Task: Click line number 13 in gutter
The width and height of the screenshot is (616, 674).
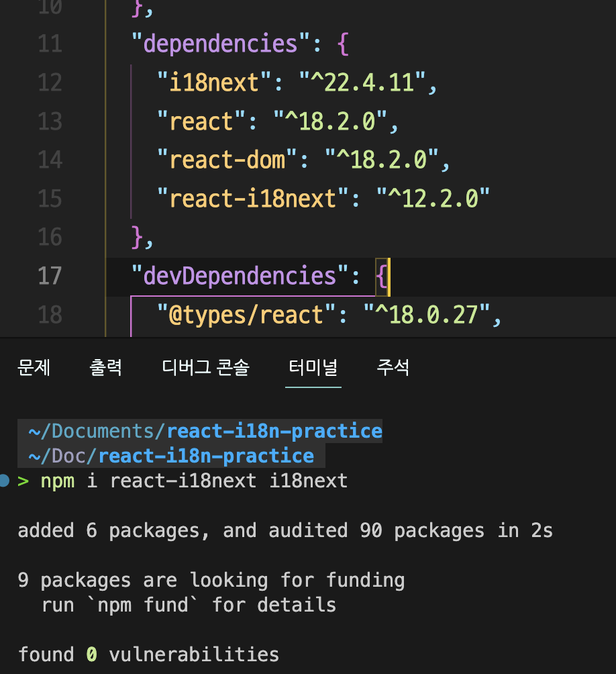Action: point(50,122)
